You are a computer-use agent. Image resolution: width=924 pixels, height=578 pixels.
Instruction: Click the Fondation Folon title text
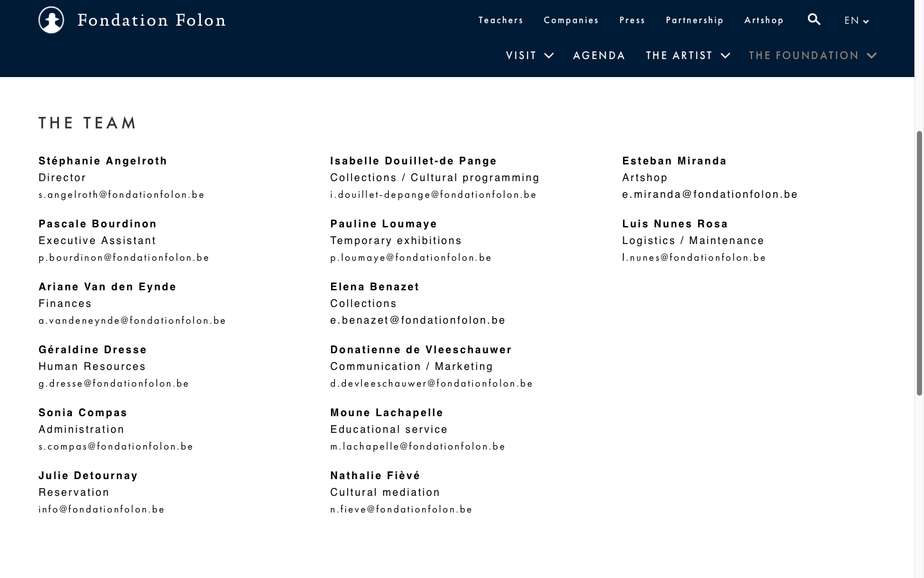click(x=151, y=21)
